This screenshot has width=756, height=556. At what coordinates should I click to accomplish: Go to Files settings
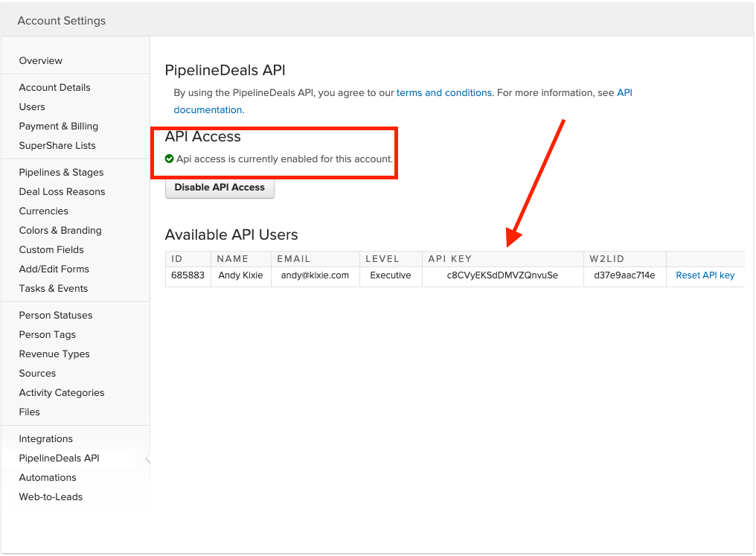(29, 412)
